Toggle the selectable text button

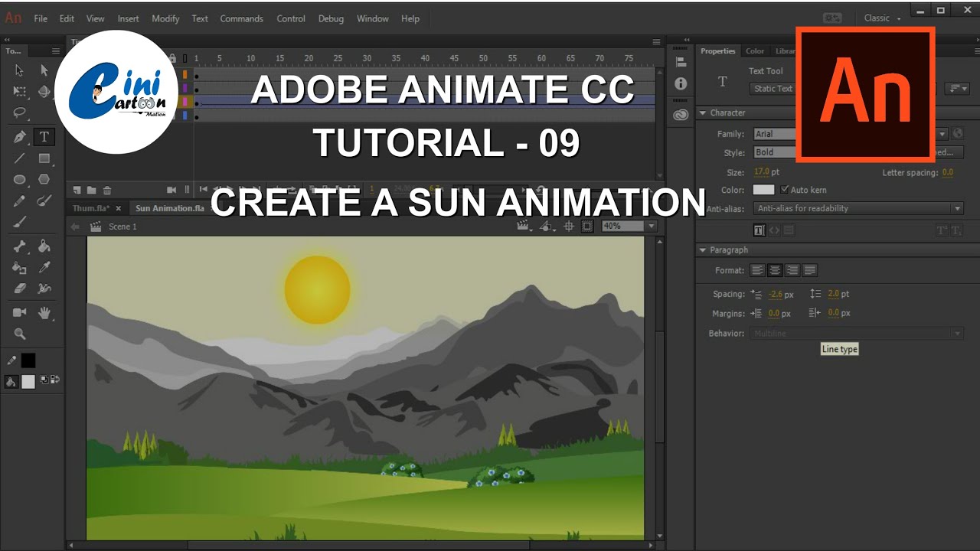[x=759, y=230]
